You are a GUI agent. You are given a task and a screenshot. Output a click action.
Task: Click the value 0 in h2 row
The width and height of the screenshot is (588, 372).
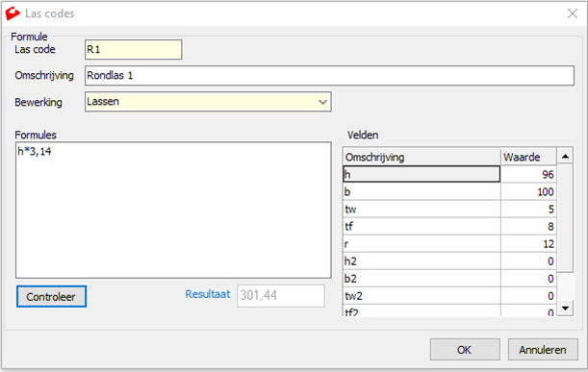tap(528, 261)
